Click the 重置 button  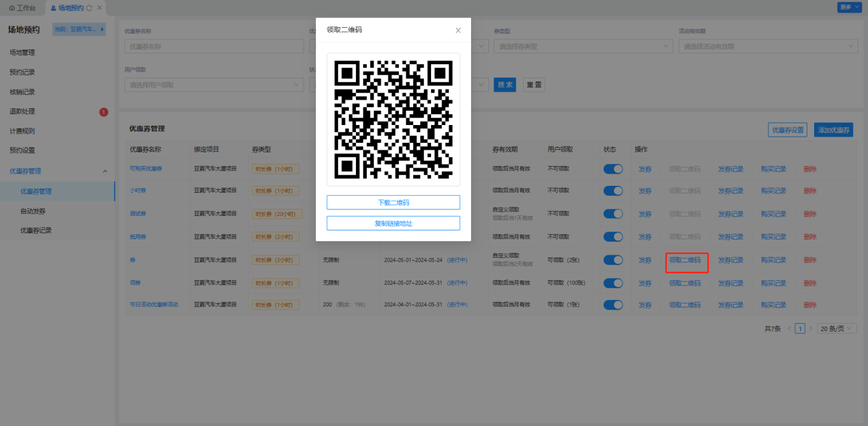534,85
